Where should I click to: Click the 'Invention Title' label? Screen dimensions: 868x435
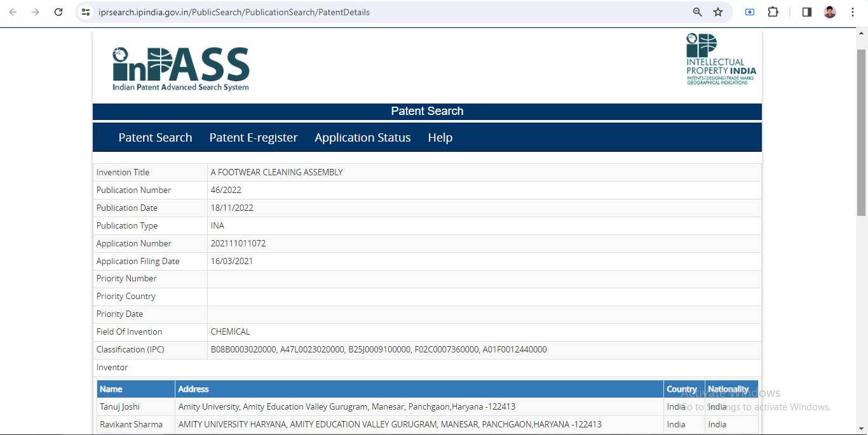tap(123, 172)
